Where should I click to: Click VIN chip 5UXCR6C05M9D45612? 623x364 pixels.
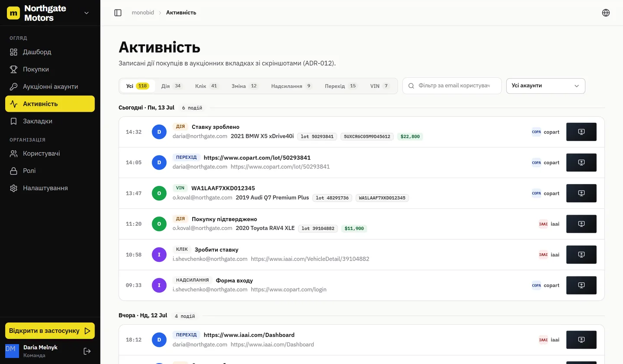tap(367, 137)
